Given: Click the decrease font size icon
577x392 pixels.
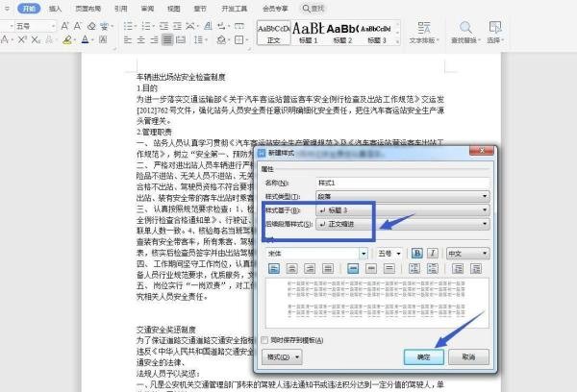Looking at the screenshot, I should coord(78,26).
